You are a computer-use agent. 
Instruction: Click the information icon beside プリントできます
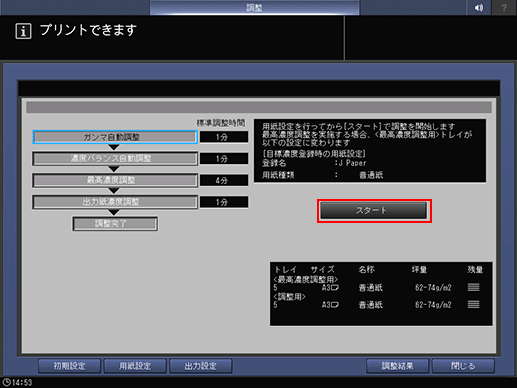(x=23, y=31)
